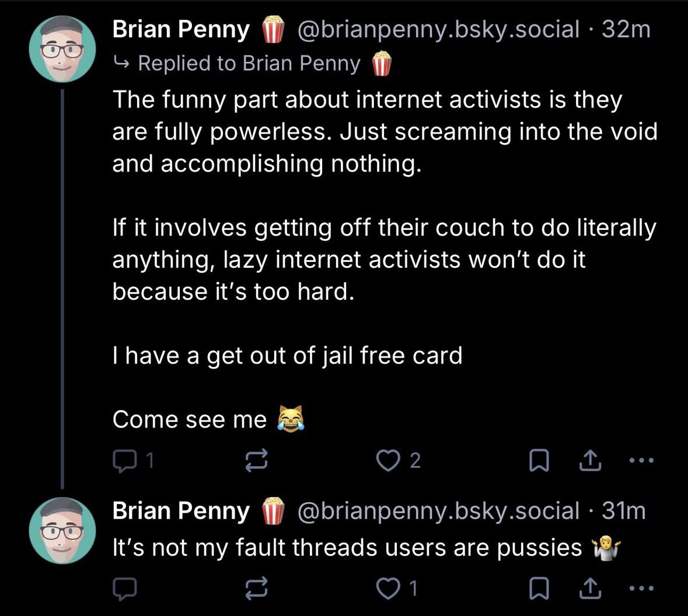Reply to the 31m post
The width and height of the screenshot is (688, 616).
tap(124, 589)
